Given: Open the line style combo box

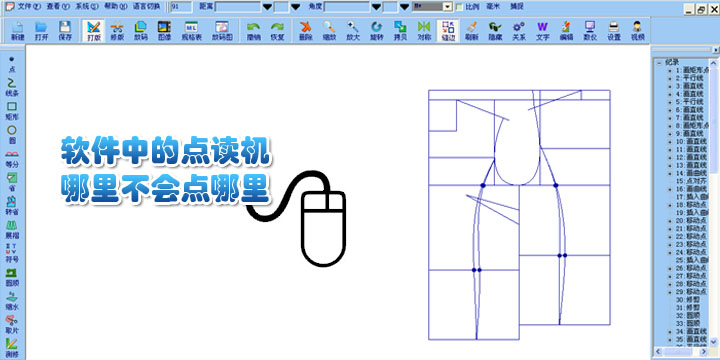Looking at the screenshot, I should [x=432, y=7].
